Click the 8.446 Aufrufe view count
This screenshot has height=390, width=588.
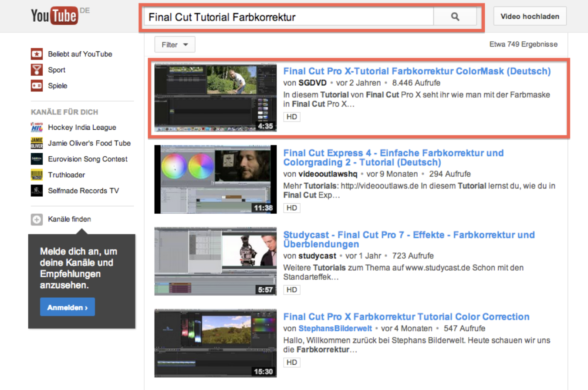(416, 83)
